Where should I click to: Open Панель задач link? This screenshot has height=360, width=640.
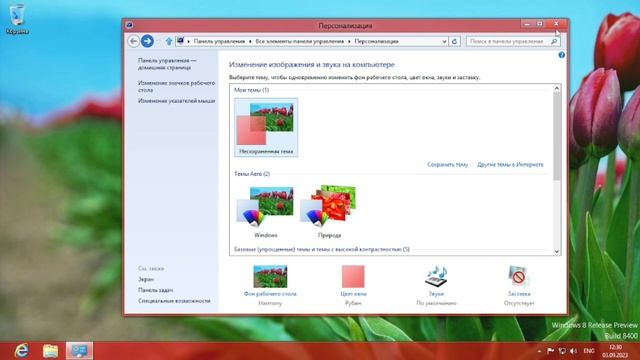coord(156,290)
